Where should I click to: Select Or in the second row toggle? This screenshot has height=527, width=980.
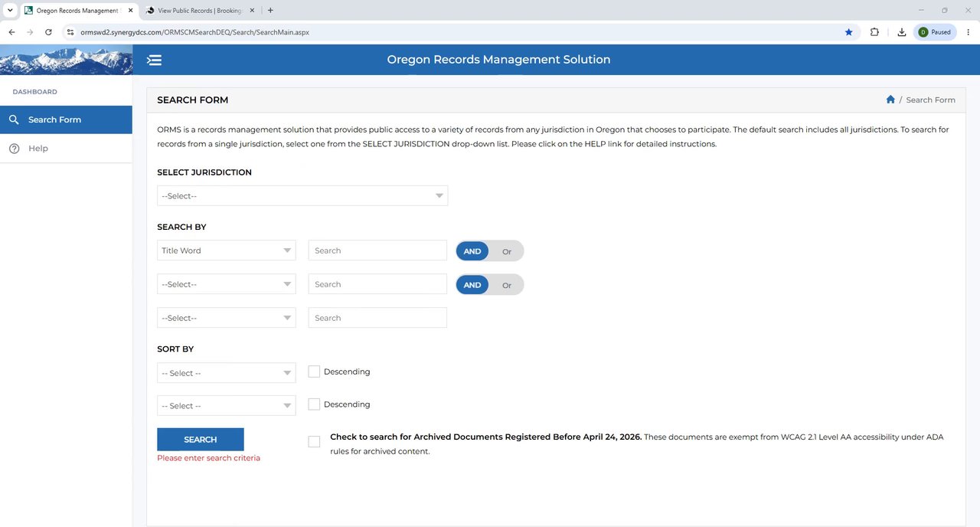[507, 285]
